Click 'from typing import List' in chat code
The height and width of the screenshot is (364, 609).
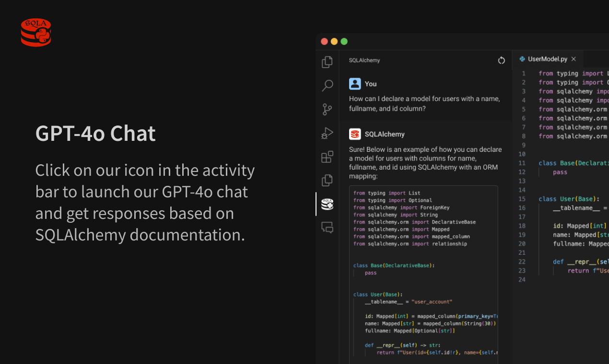(386, 193)
